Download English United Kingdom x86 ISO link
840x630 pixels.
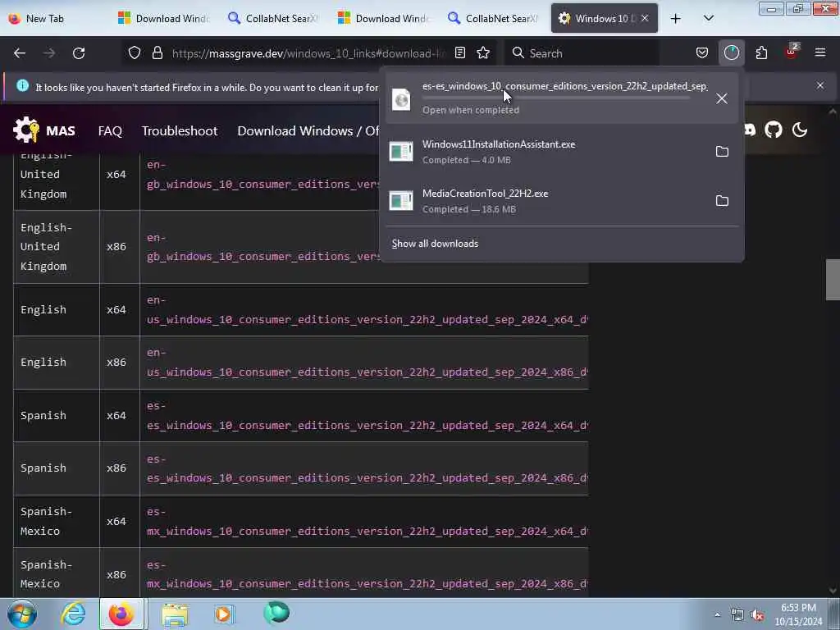pyautogui.click(x=262, y=247)
